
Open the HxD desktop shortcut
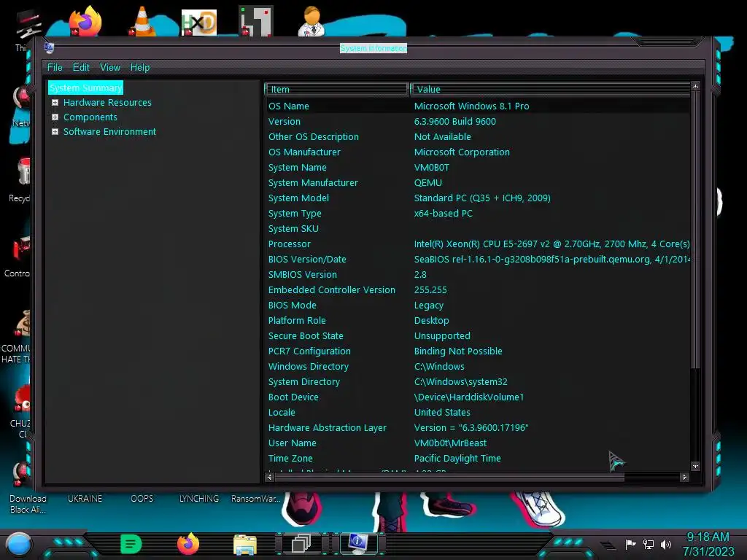click(199, 23)
